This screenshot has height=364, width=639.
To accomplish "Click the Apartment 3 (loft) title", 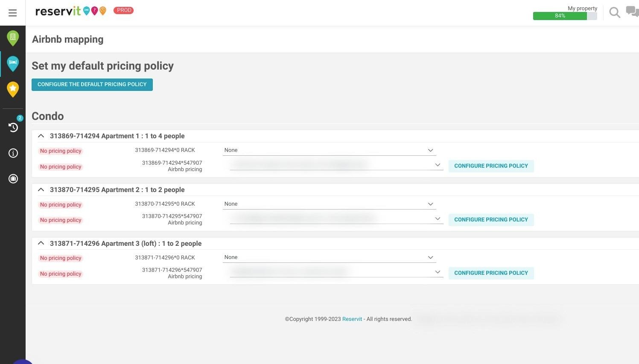I will click(x=125, y=244).
